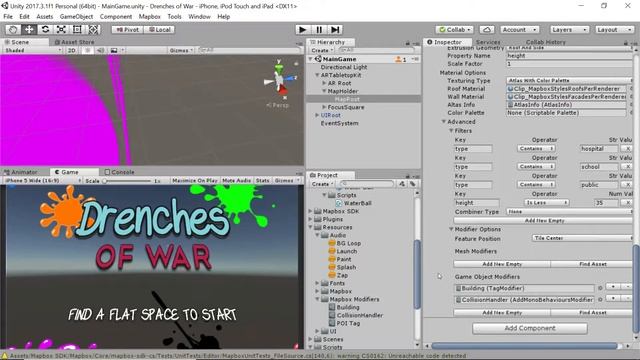Open Hierarchy Create button
Image resolution: width=640 pixels, height=360 pixels.
coord(322,50)
